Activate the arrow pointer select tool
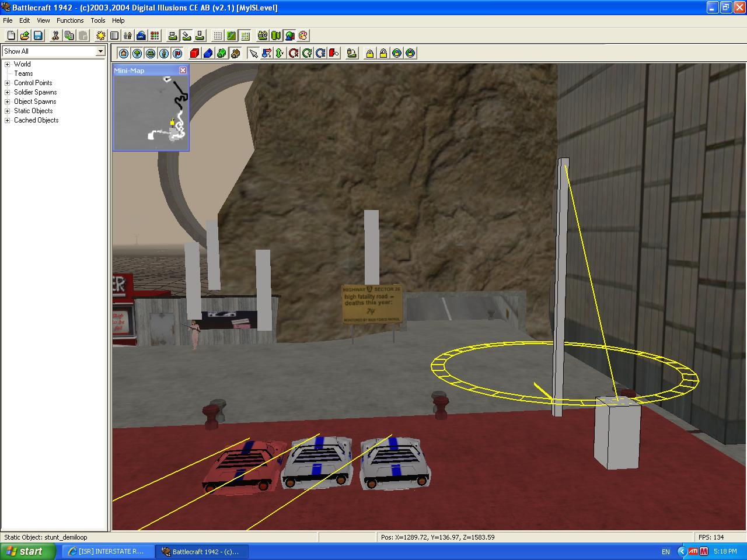747x560 pixels. [253, 53]
